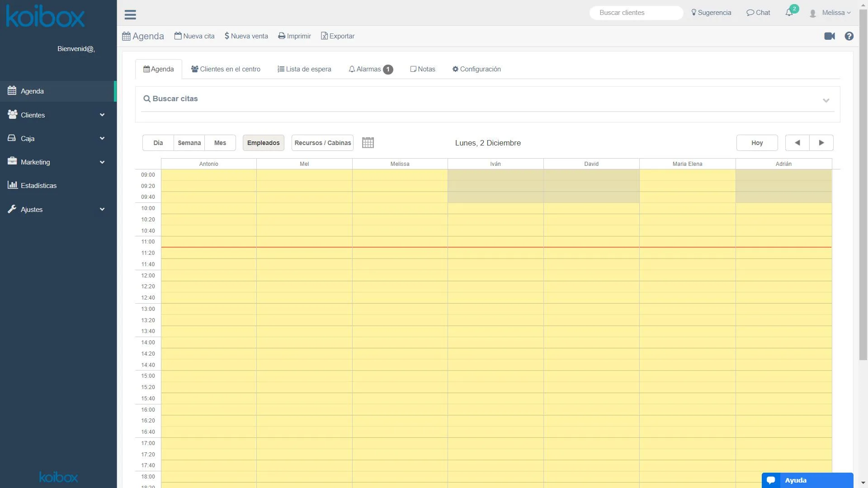
Task: Toggle Empleados view
Action: pos(264,143)
